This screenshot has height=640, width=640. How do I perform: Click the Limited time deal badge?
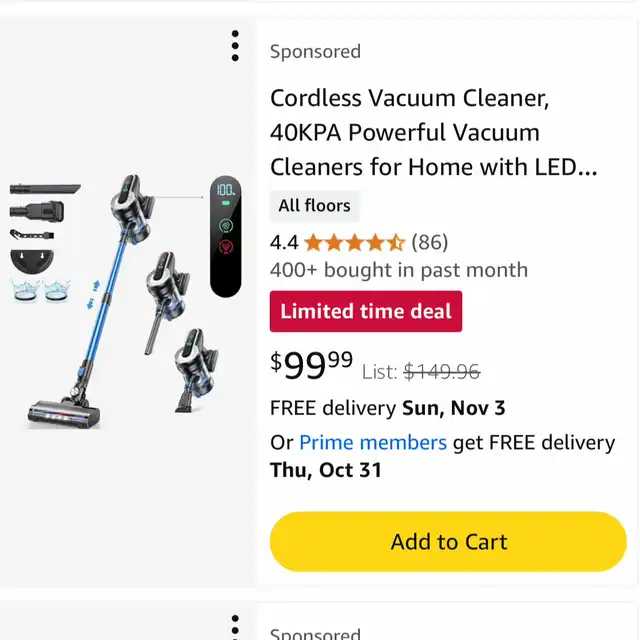pyautogui.click(x=366, y=311)
